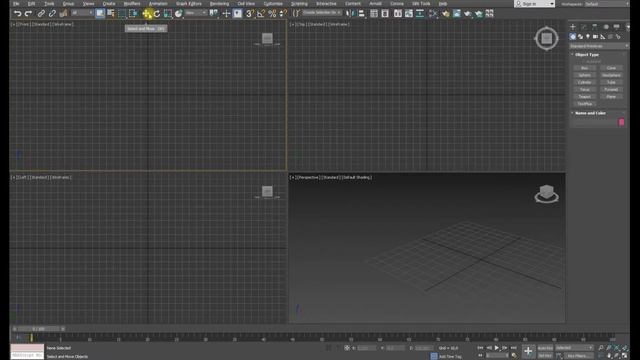The image size is (640, 360).
Task: Click the Plane primitive button
Action: tap(611, 97)
